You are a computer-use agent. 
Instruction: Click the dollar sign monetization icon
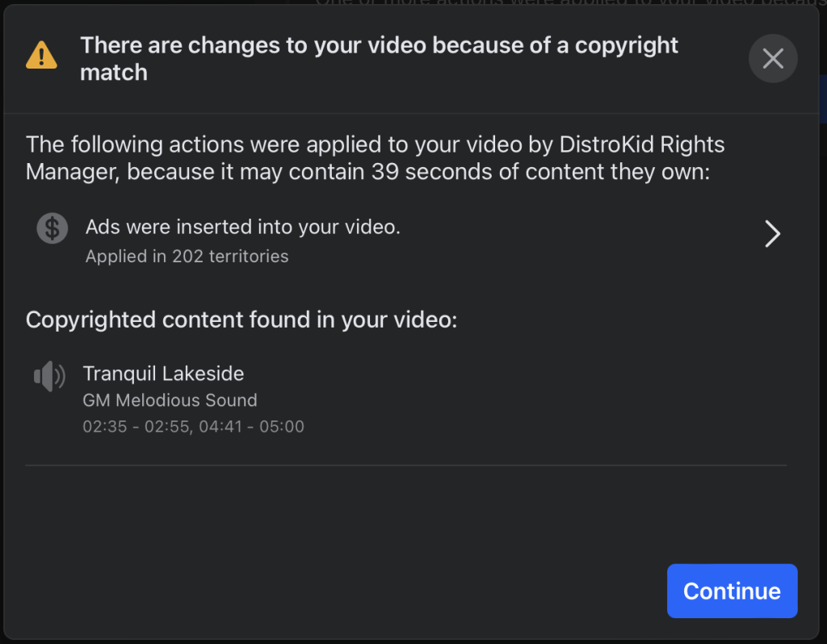tap(52, 228)
